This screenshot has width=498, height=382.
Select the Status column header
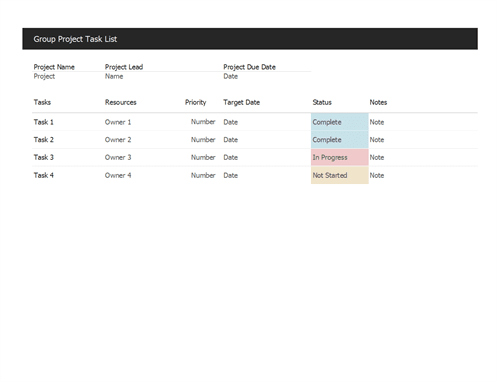click(x=322, y=102)
